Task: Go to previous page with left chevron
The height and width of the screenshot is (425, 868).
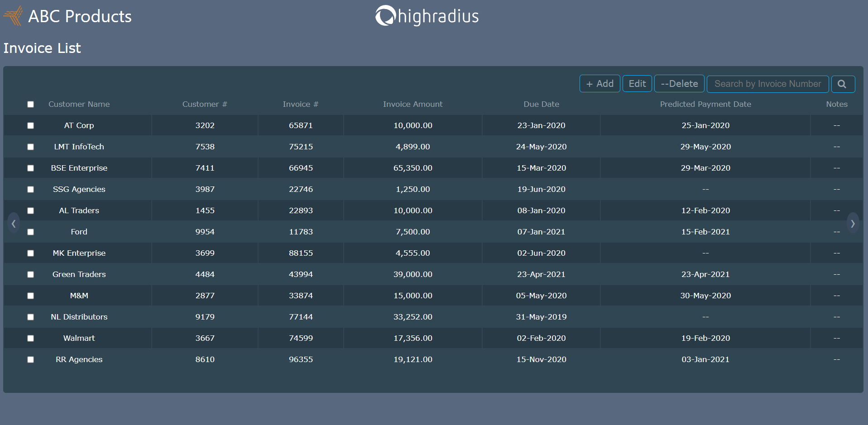Action: (14, 223)
